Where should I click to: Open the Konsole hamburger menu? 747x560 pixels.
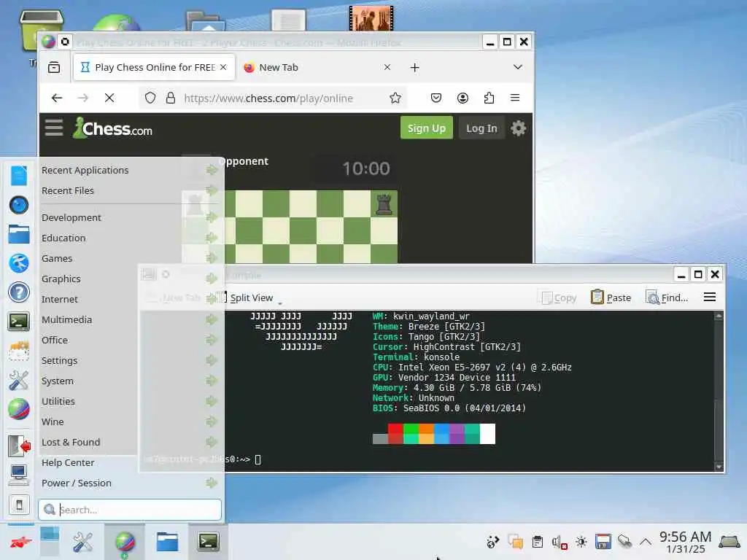pyautogui.click(x=709, y=297)
